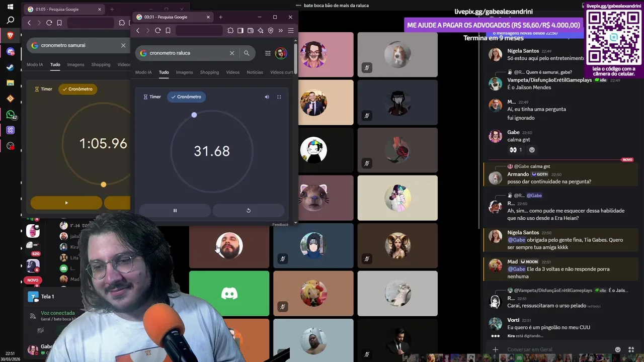Image resolution: width=644 pixels, height=362 pixels.
Task: Reset the raluca stopwatch
Action: tap(249, 211)
